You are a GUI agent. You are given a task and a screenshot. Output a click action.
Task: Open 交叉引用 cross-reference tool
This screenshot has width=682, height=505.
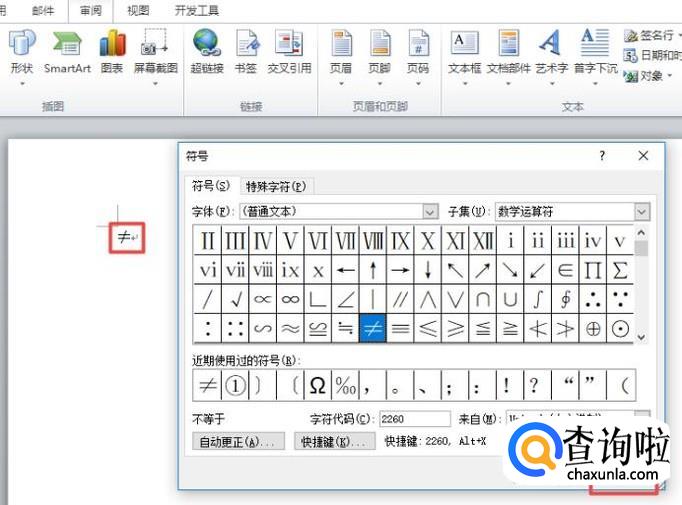[x=288, y=51]
